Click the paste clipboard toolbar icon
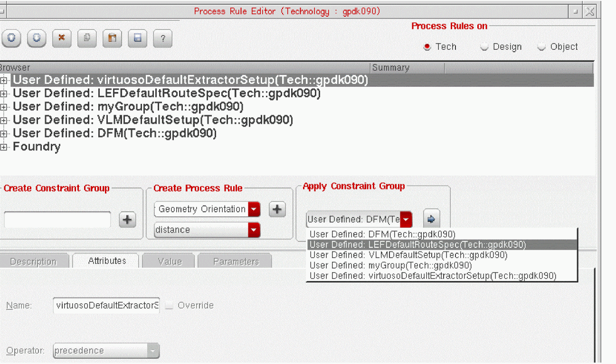616x364 pixels. [112, 38]
